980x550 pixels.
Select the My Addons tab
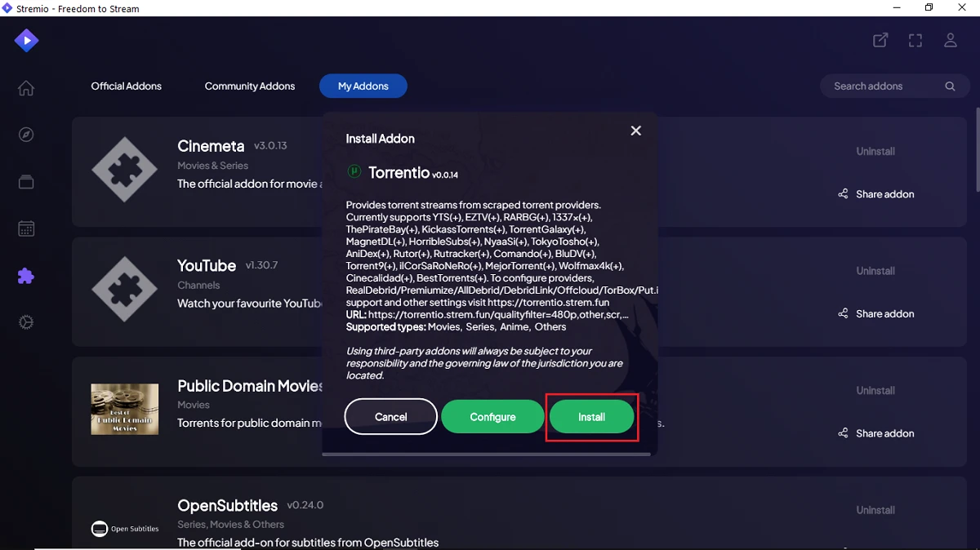[x=363, y=86]
